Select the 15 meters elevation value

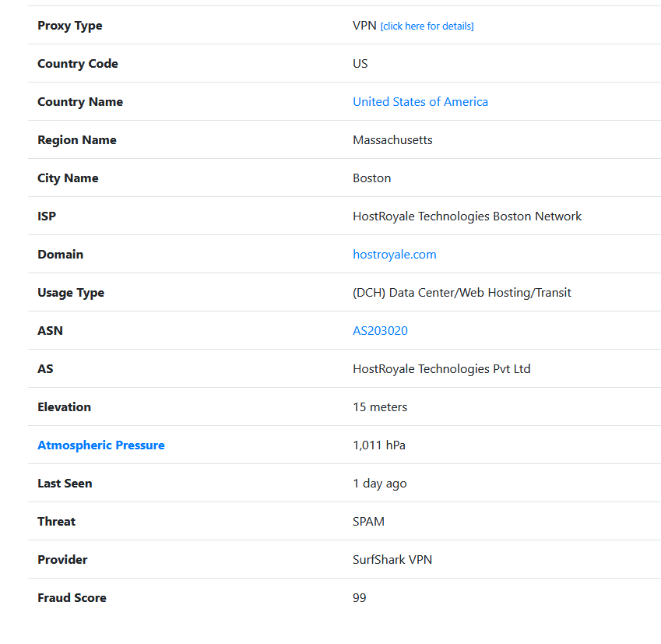380,407
